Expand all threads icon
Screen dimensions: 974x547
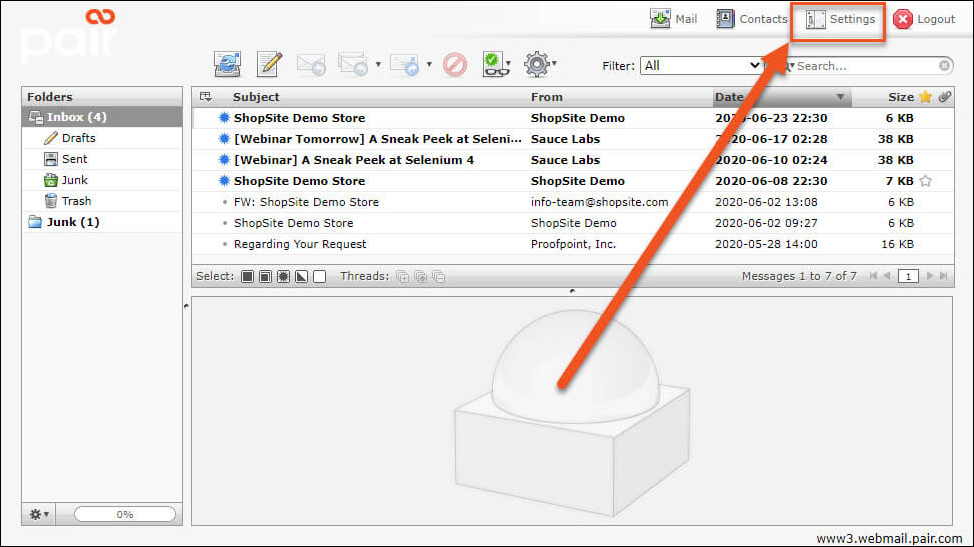click(403, 276)
